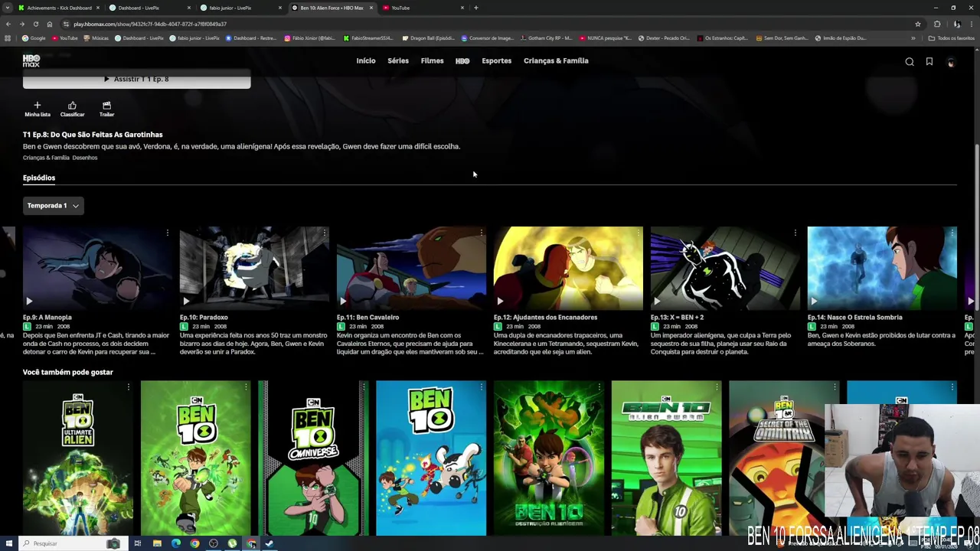Screen dimensions: 980x551
Task: Open the Desenhos genre link
Action: (x=85, y=158)
